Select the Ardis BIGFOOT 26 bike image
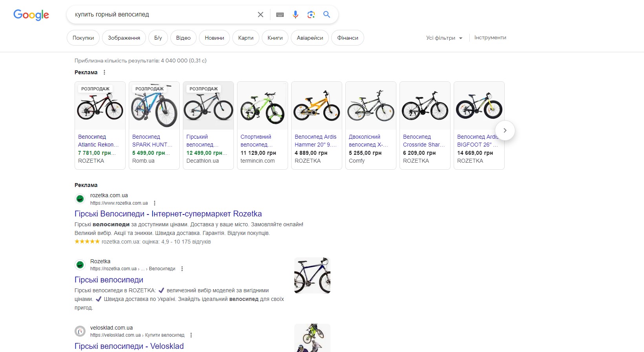Screen dimensions: 644x352 (x=479, y=106)
